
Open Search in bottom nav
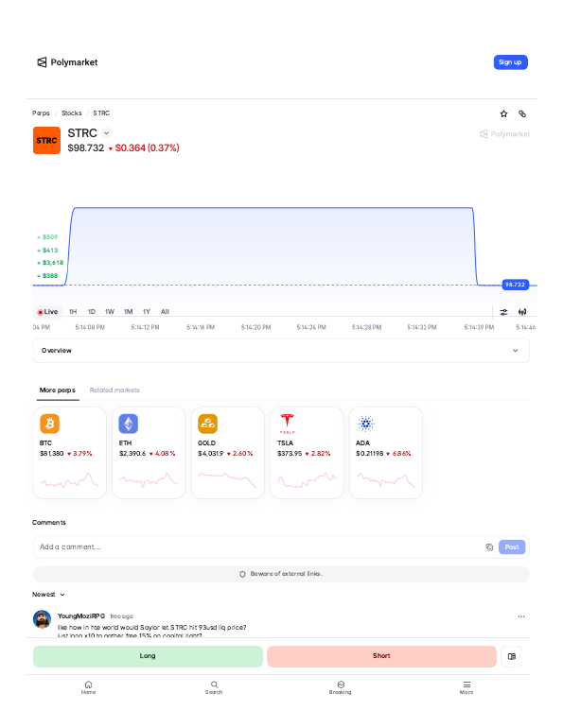(x=214, y=687)
